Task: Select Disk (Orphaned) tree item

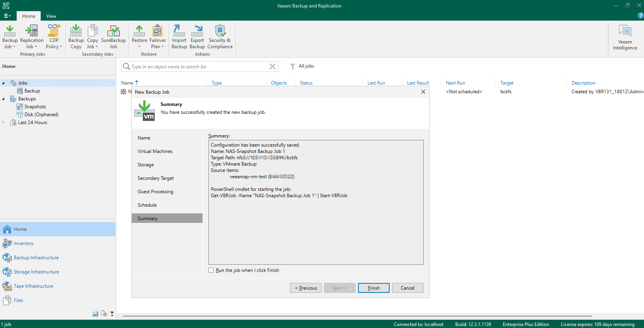Action: pyautogui.click(x=41, y=115)
